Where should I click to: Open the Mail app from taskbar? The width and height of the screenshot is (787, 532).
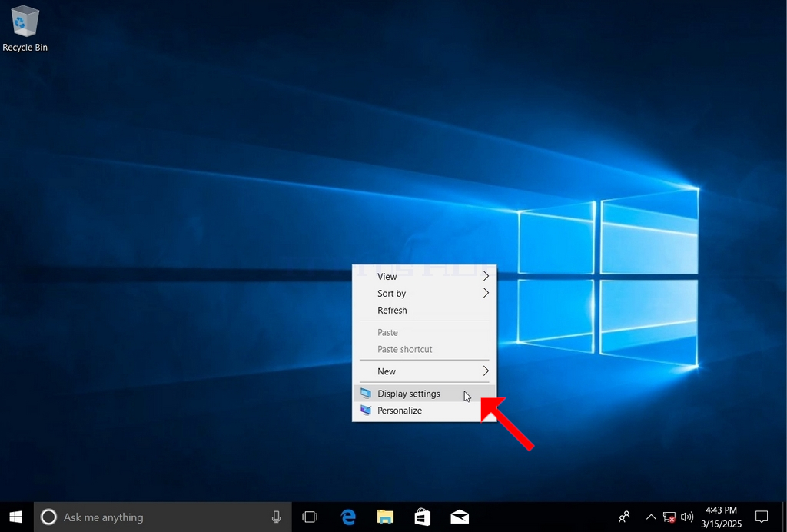point(460,517)
